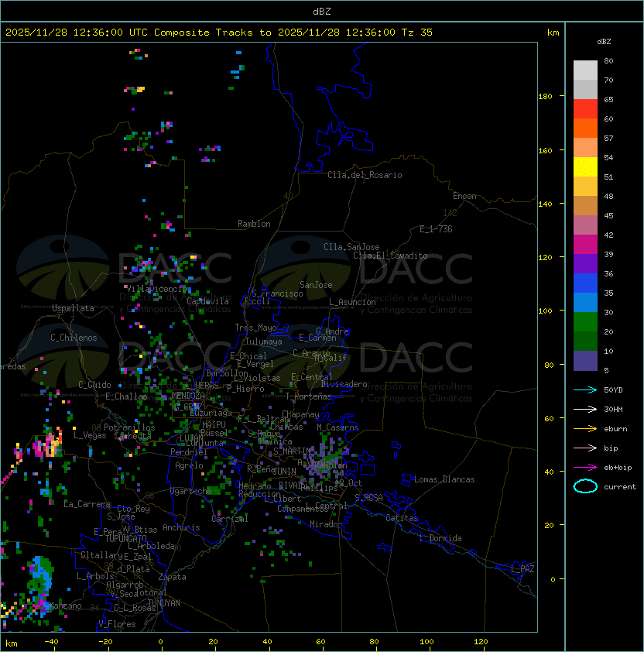Click the Potrerillos map label
The width and height of the screenshot is (644, 652).
coord(129,427)
